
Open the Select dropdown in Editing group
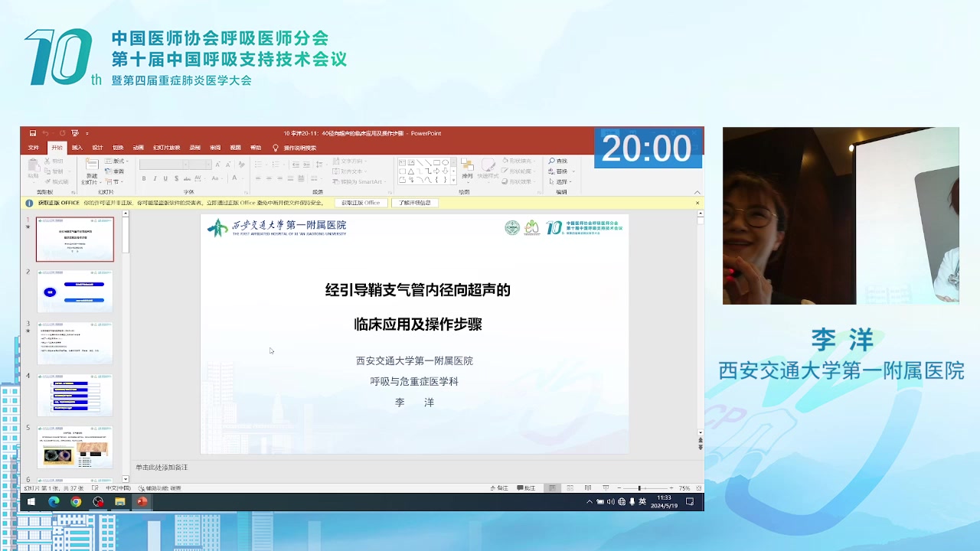pyautogui.click(x=561, y=181)
